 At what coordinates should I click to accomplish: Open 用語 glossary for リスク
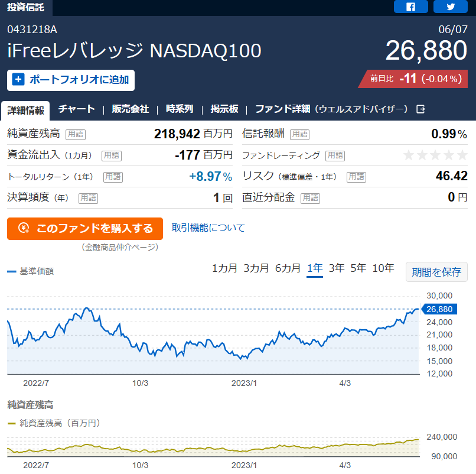coord(356,177)
